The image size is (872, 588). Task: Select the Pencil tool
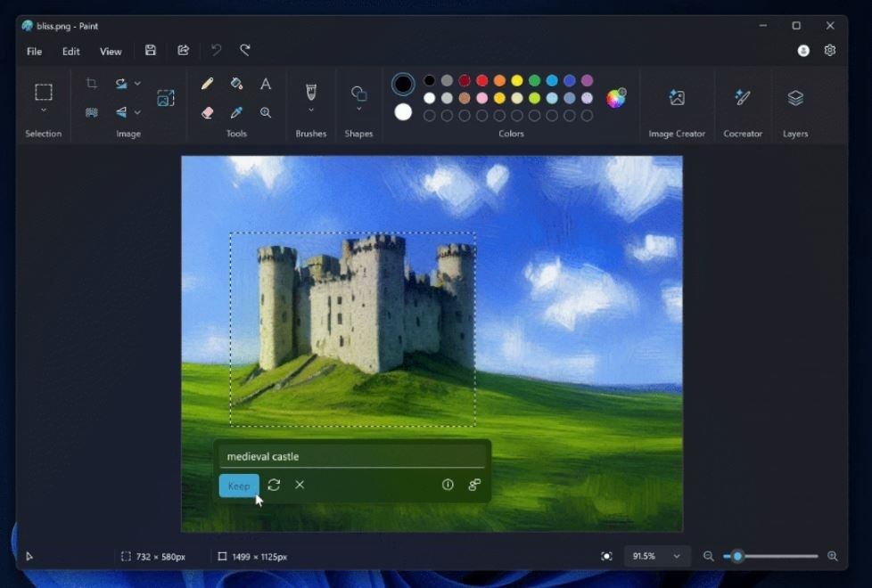click(207, 84)
